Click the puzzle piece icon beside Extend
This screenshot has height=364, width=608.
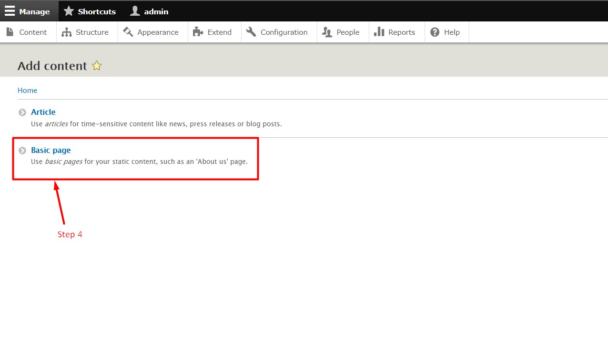(x=198, y=32)
